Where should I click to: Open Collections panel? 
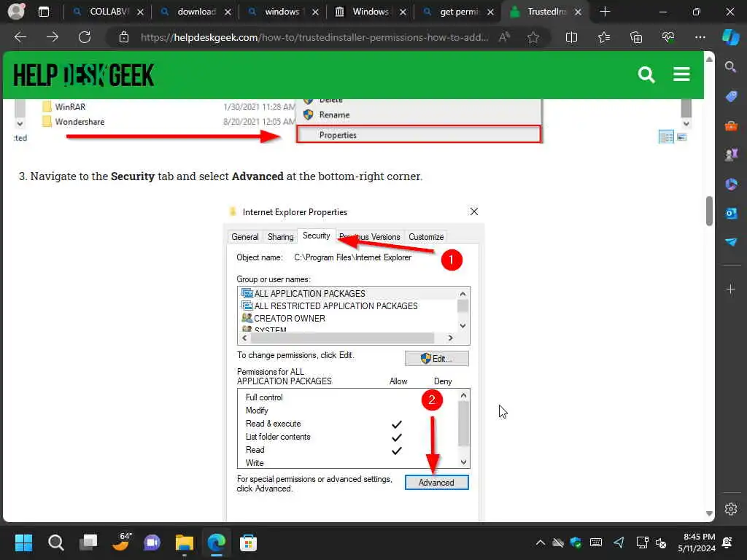click(636, 37)
